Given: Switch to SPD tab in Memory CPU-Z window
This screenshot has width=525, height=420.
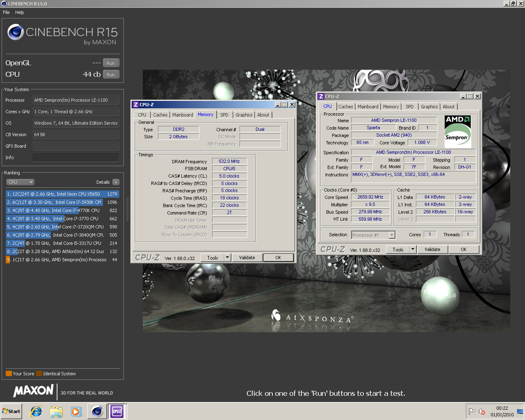Looking at the screenshot, I should point(224,115).
